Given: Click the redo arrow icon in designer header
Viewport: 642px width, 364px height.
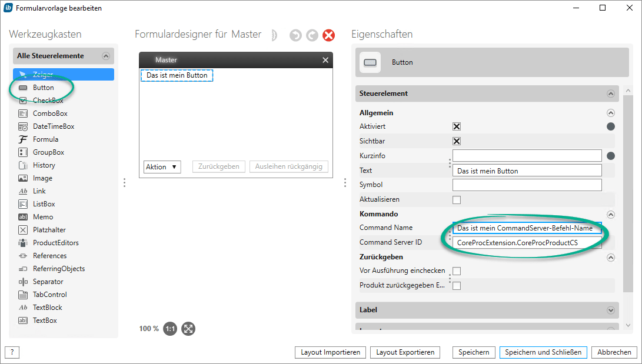Looking at the screenshot, I should pyautogui.click(x=312, y=35).
